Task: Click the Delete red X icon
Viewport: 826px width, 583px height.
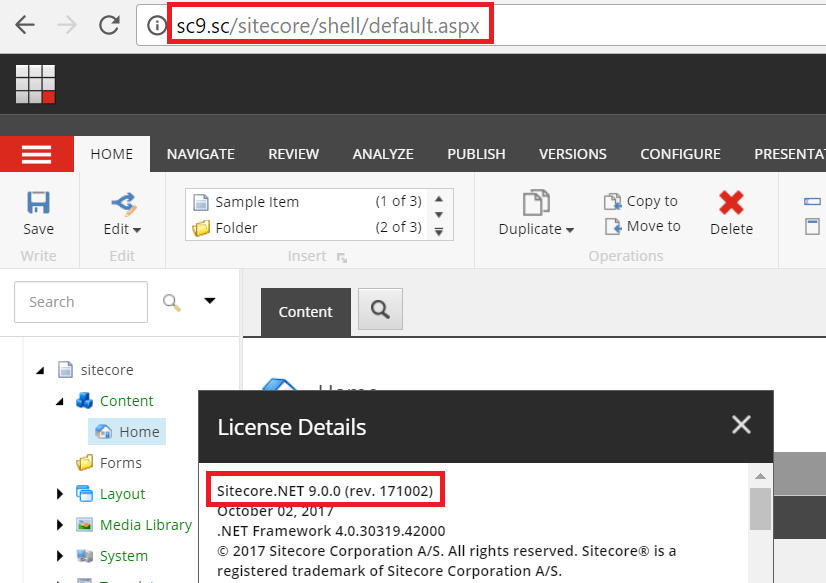Action: click(731, 204)
